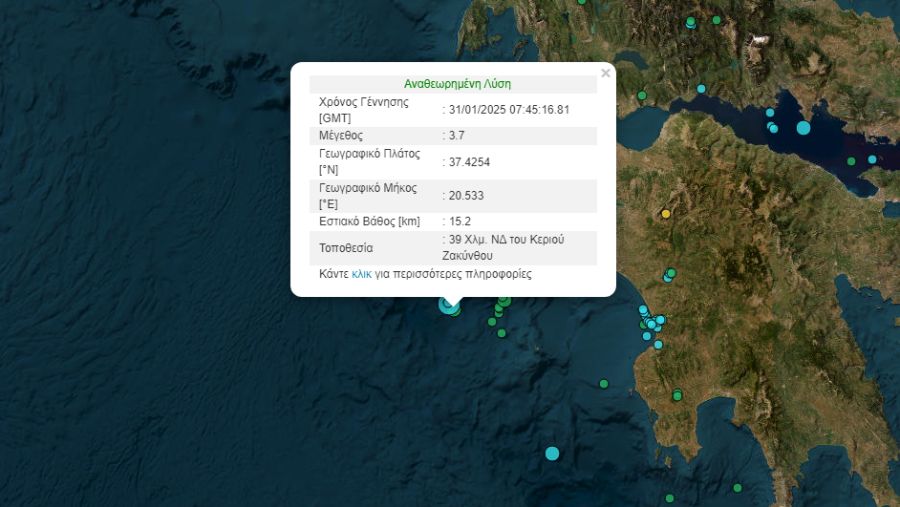The width and height of the screenshot is (900, 507).
Task: Select the large cyan marker in the open sea southwest of the Peloponnese
Action: point(552,454)
